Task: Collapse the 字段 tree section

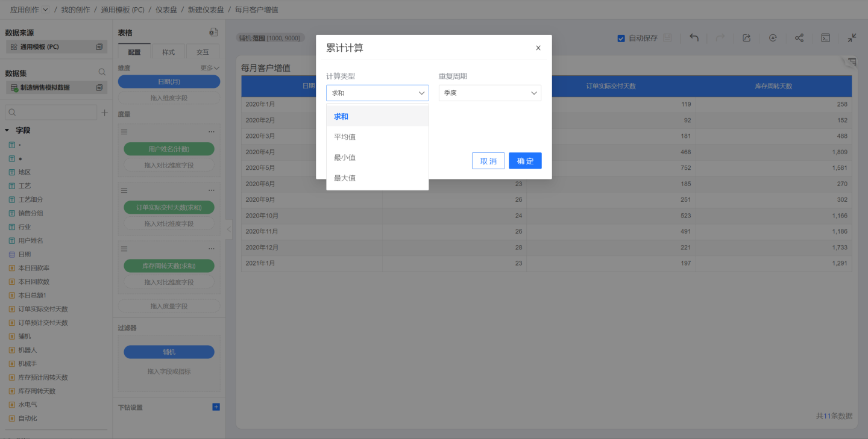Action: [7, 130]
